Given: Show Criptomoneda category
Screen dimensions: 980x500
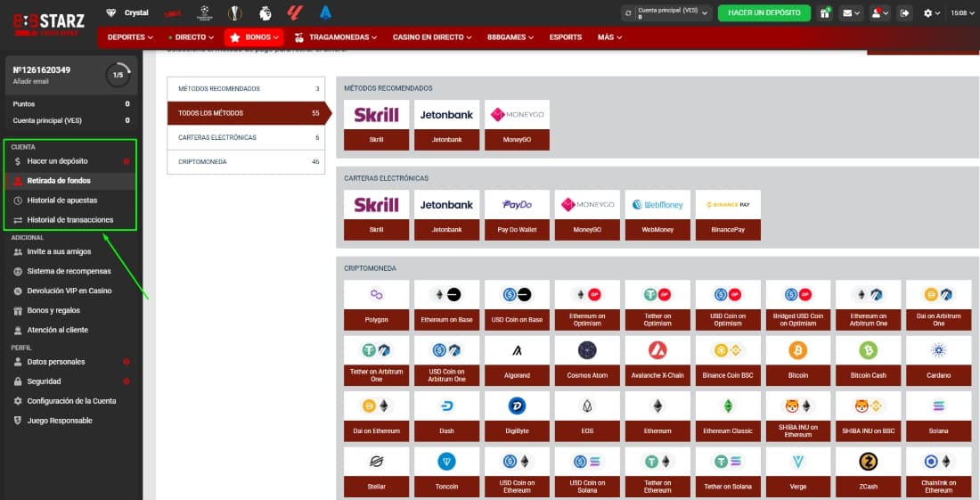Looking at the screenshot, I should click(x=246, y=162).
